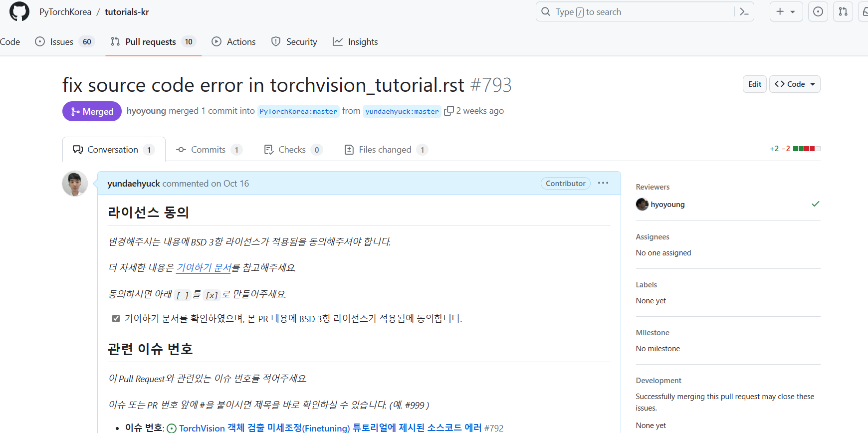Screen dimensions: 868x433
Task: Select the Commits tab
Action: point(209,150)
